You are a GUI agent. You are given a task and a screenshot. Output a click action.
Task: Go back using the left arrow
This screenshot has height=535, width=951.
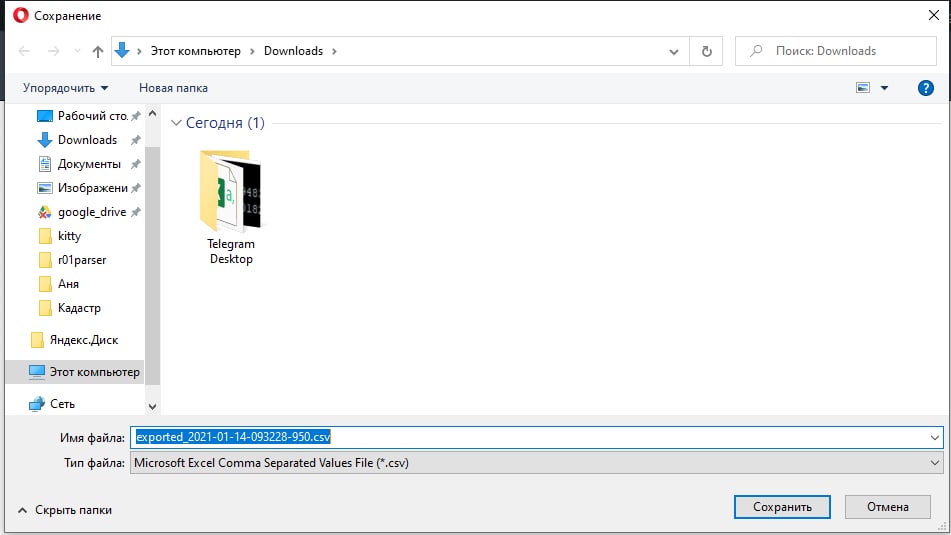24,52
